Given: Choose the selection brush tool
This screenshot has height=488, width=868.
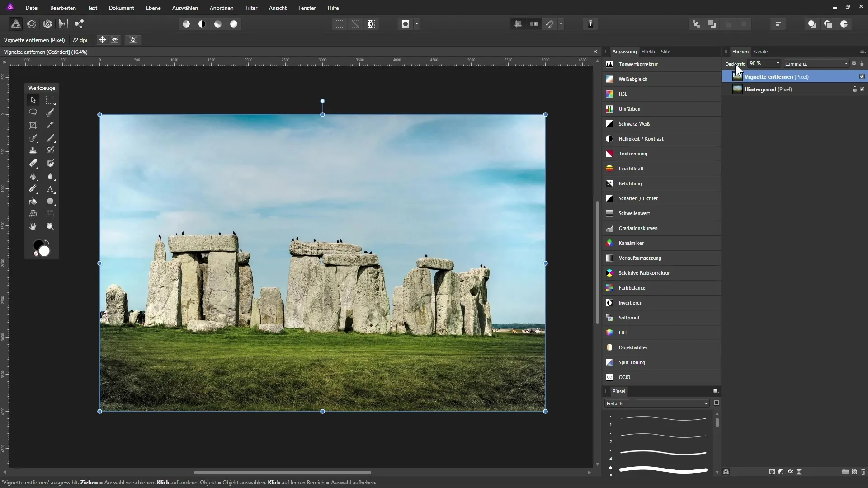Looking at the screenshot, I should click(50, 112).
